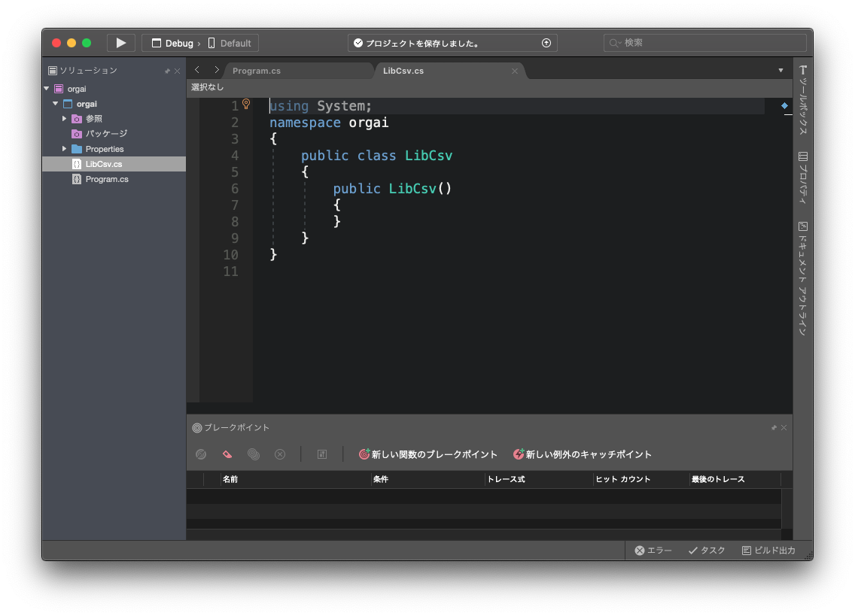This screenshot has width=855, height=616.
Task: Open the ドキュメント アウトライン side panel
Action: [802, 278]
